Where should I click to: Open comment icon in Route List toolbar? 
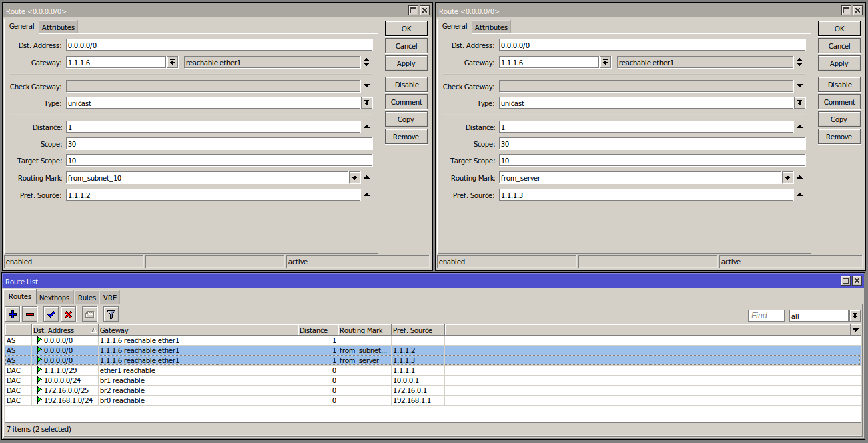pos(89,314)
